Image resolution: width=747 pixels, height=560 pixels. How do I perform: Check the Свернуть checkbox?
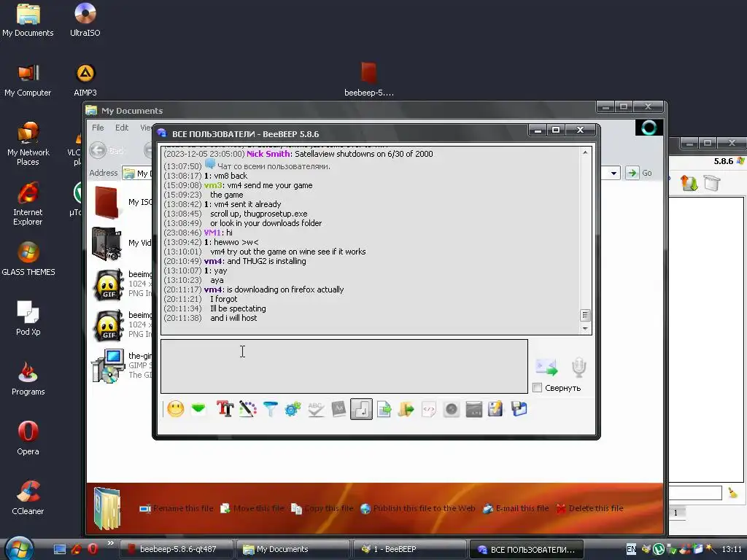point(538,388)
